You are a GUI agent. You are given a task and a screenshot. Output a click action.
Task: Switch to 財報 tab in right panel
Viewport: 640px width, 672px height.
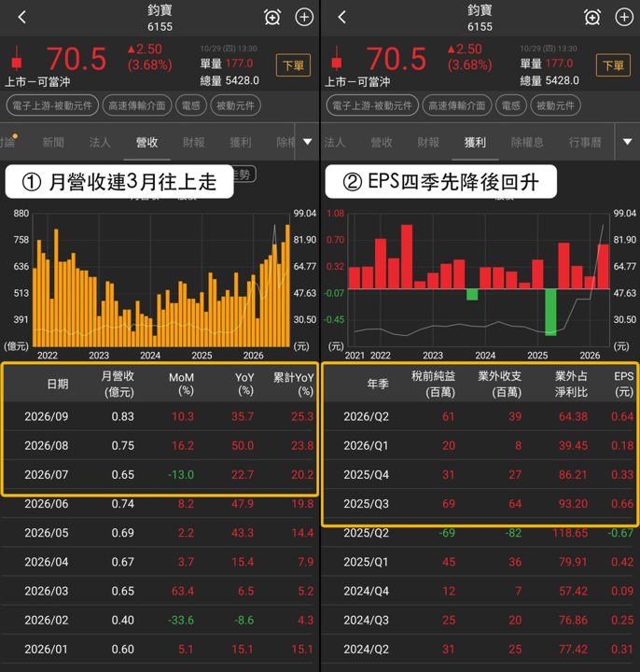point(428,142)
